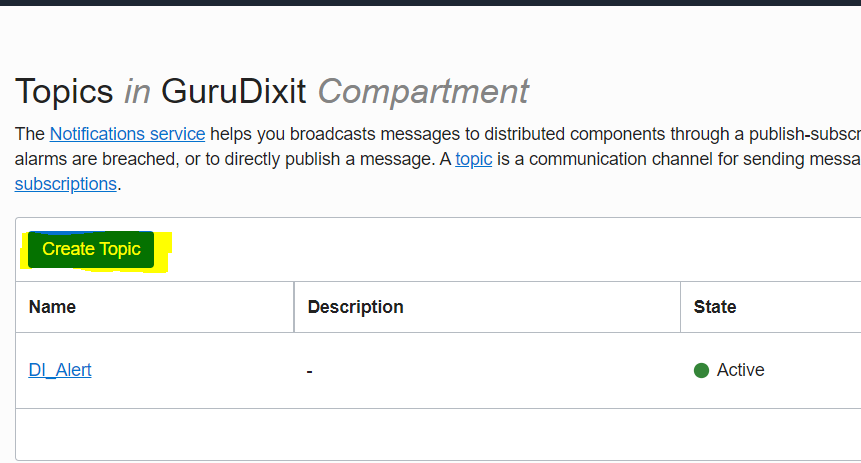Click the green Active status dot
Image resolution: width=861 pixels, height=463 pixels.
[701, 371]
